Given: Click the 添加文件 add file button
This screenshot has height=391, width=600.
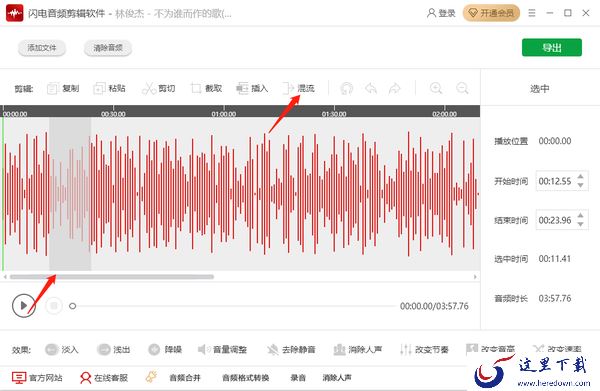Looking at the screenshot, I should [42, 48].
